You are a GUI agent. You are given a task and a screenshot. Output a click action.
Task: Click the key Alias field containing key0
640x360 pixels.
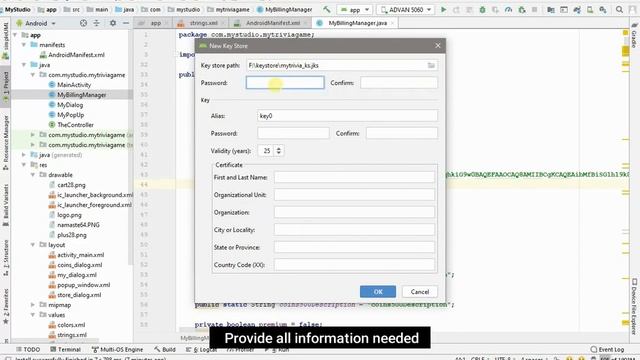coord(347,116)
